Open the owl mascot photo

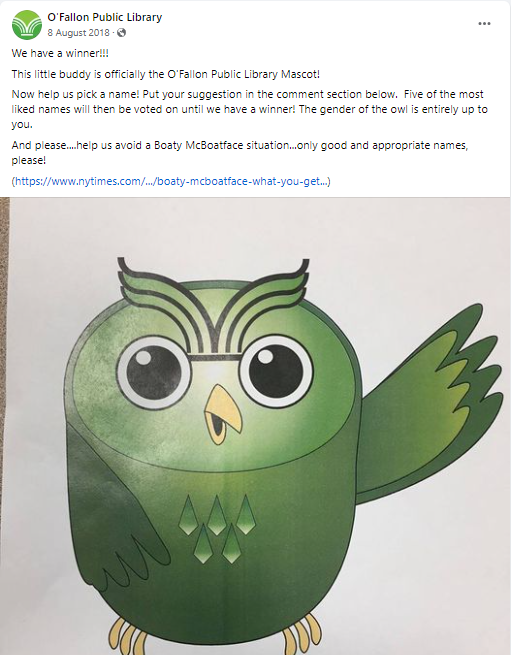coord(255,426)
